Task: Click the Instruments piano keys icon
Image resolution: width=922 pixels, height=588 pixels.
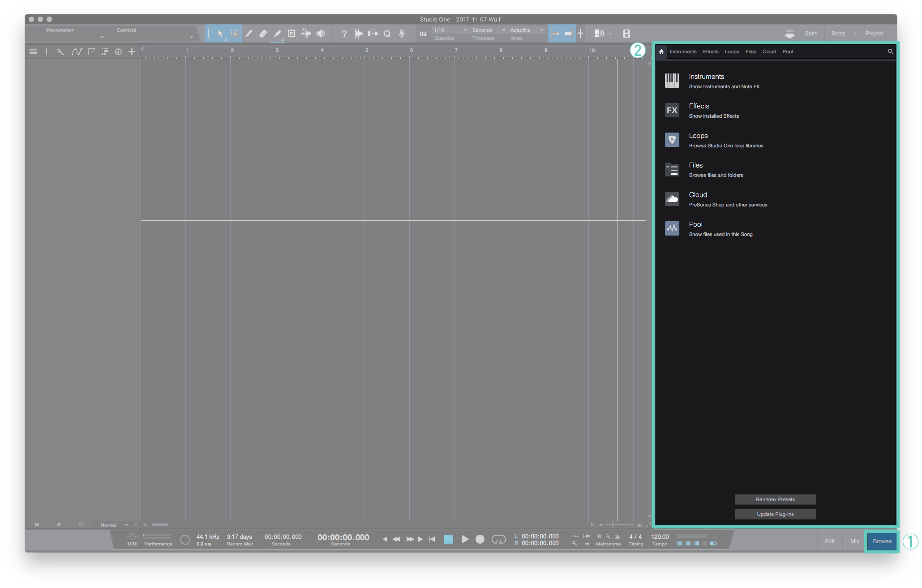Action: click(672, 81)
